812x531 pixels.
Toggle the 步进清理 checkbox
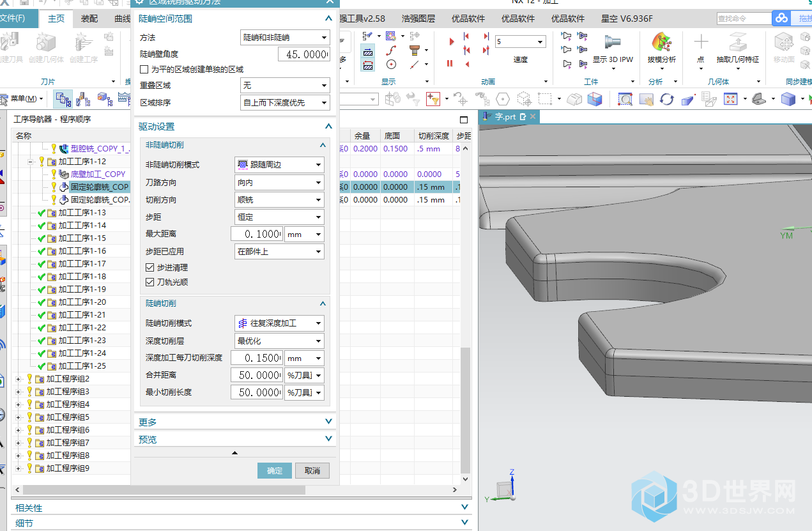tap(150, 268)
